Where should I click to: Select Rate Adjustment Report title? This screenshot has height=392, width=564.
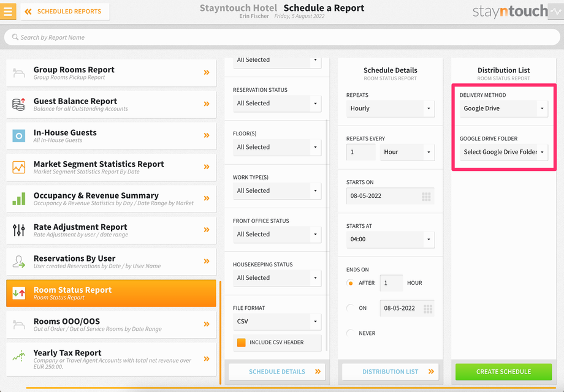pyautogui.click(x=80, y=227)
